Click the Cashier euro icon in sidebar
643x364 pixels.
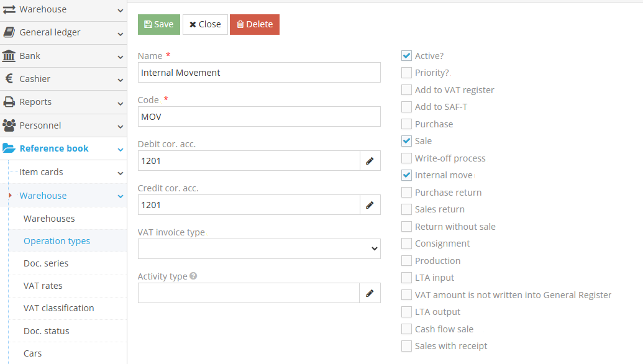pos(9,79)
